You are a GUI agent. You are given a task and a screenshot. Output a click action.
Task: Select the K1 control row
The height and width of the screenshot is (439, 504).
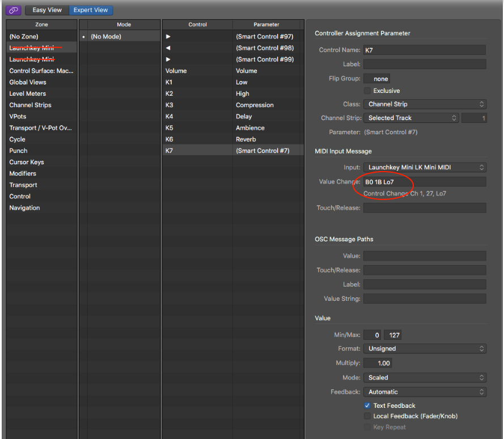[233, 82]
